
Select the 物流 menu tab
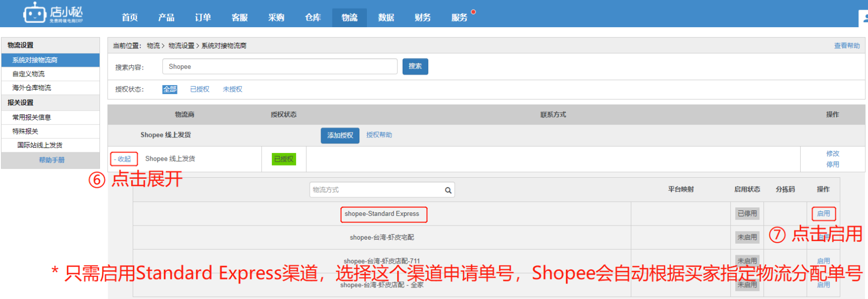point(349,18)
